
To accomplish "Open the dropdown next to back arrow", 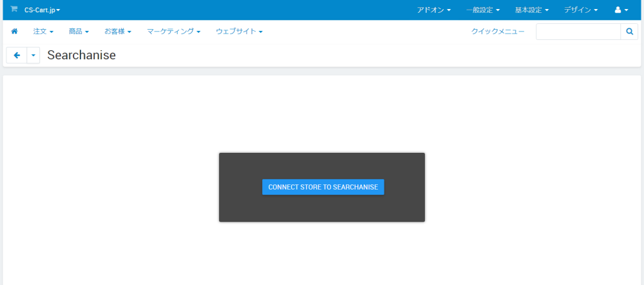I will (x=33, y=55).
